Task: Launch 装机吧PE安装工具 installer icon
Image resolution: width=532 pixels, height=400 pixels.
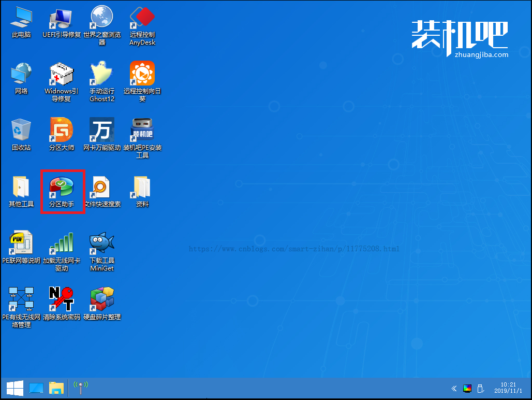Action: point(142,131)
